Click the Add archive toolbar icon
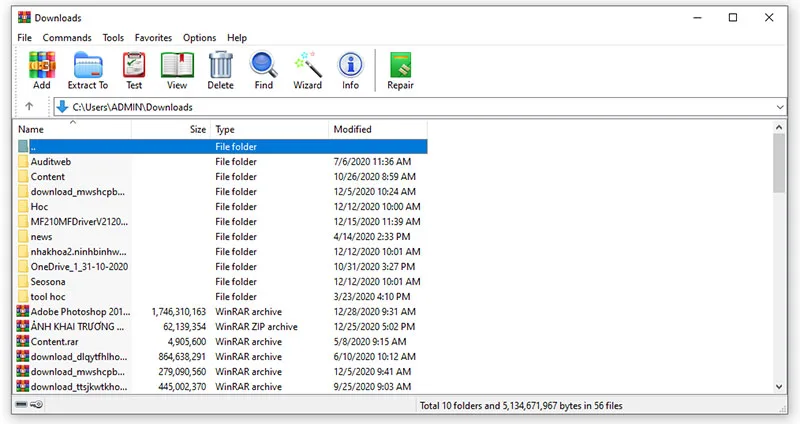 [x=42, y=65]
